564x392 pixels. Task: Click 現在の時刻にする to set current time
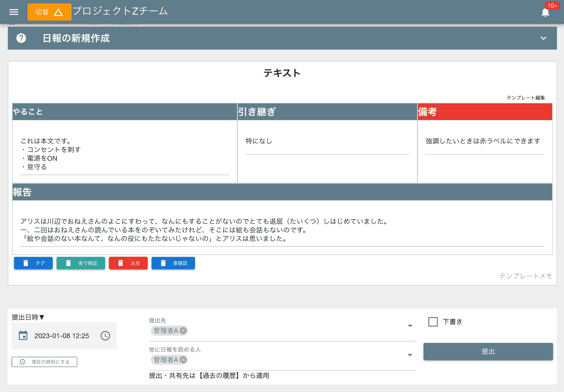point(44,362)
